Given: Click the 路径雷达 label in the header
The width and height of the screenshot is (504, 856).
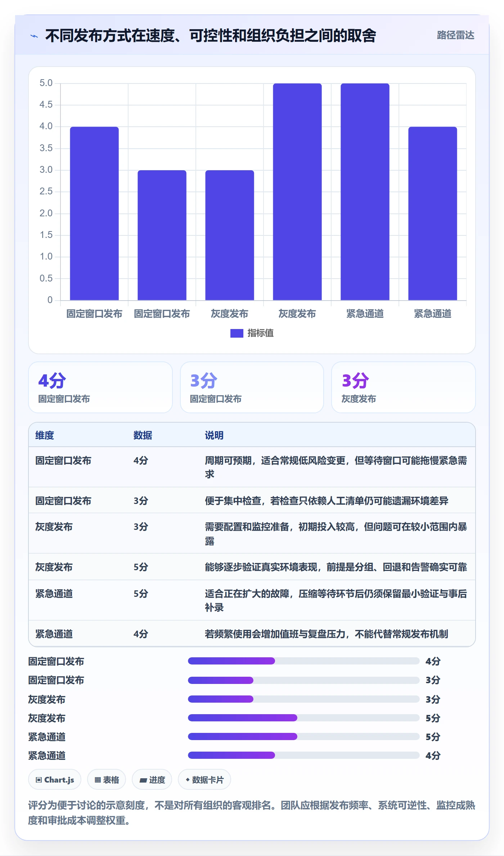Looking at the screenshot, I should pyautogui.click(x=455, y=35).
